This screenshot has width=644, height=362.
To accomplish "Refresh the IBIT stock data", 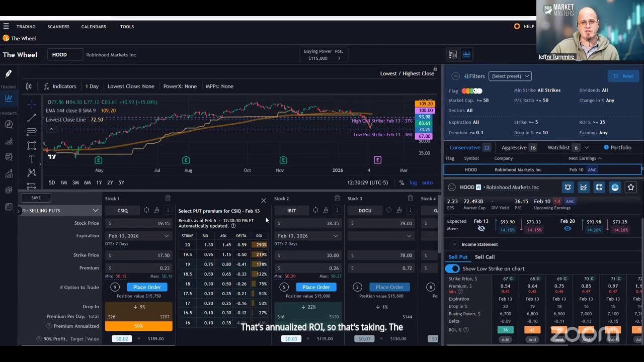I will pyautogui.click(x=315, y=210).
